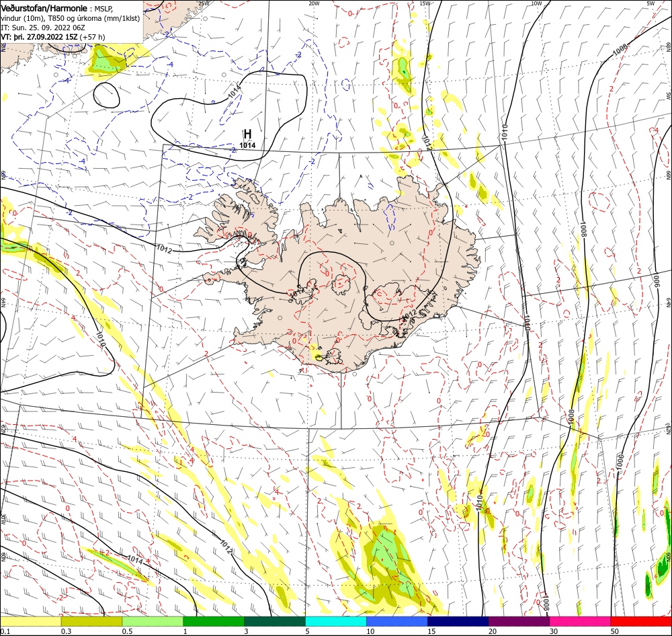Click the initial time 'IT: Sun. 25. 09. 2022 06Z'
Viewport: 672px width, 636px height.
tap(43, 28)
